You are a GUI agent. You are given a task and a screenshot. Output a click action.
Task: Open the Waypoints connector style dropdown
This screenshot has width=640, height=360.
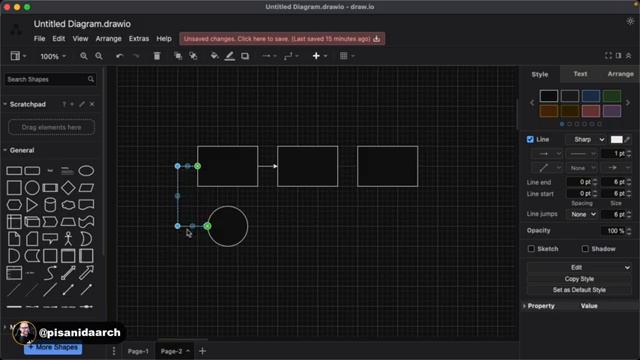pyautogui.click(x=291, y=56)
